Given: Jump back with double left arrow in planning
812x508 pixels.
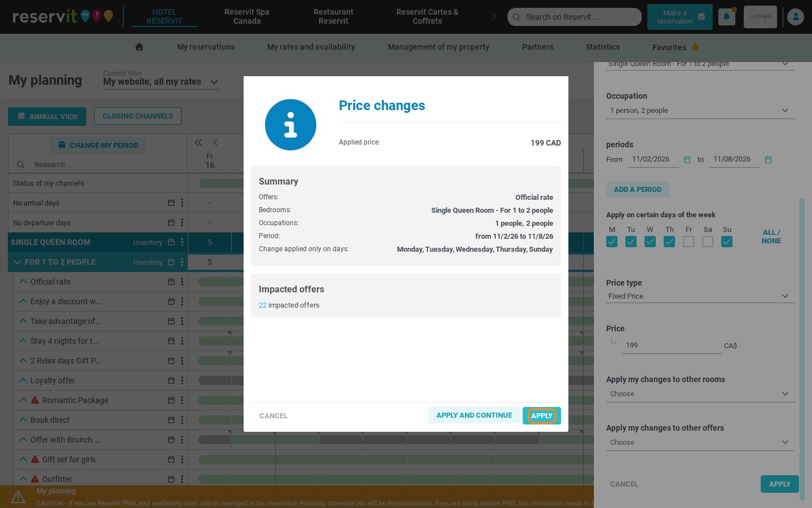Looking at the screenshot, I should (x=198, y=142).
